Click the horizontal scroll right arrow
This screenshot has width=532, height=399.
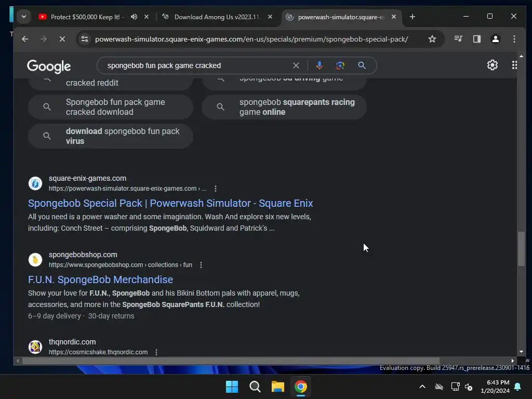click(513, 361)
